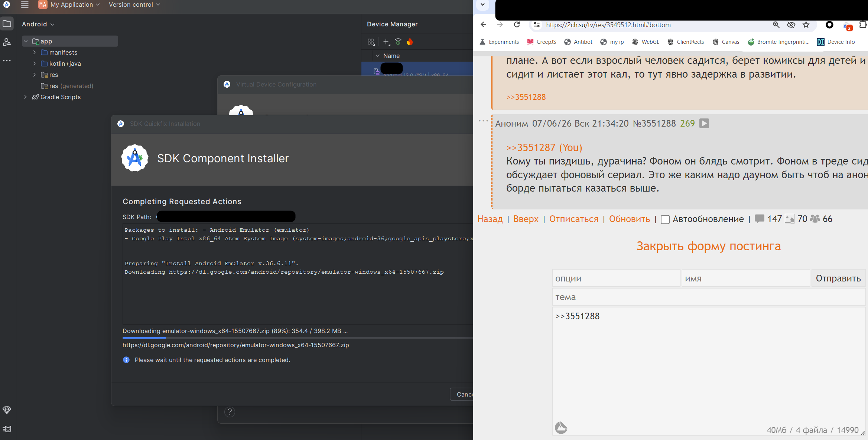Add a new device with plus icon
The width and height of the screenshot is (868, 440).
click(386, 42)
